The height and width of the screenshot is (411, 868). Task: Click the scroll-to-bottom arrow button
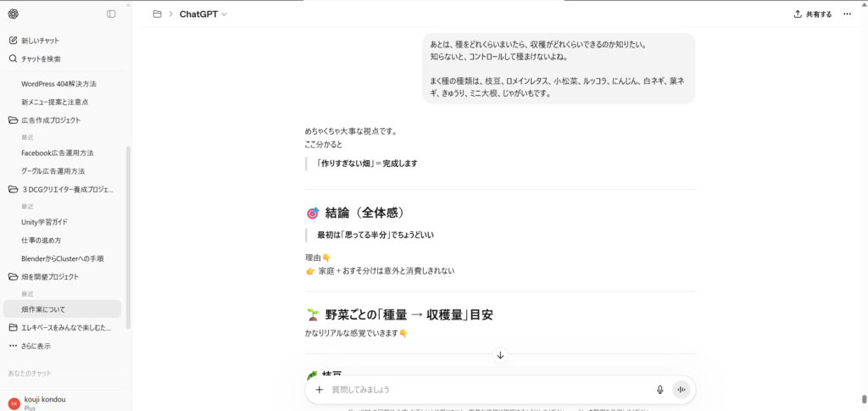pos(500,355)
